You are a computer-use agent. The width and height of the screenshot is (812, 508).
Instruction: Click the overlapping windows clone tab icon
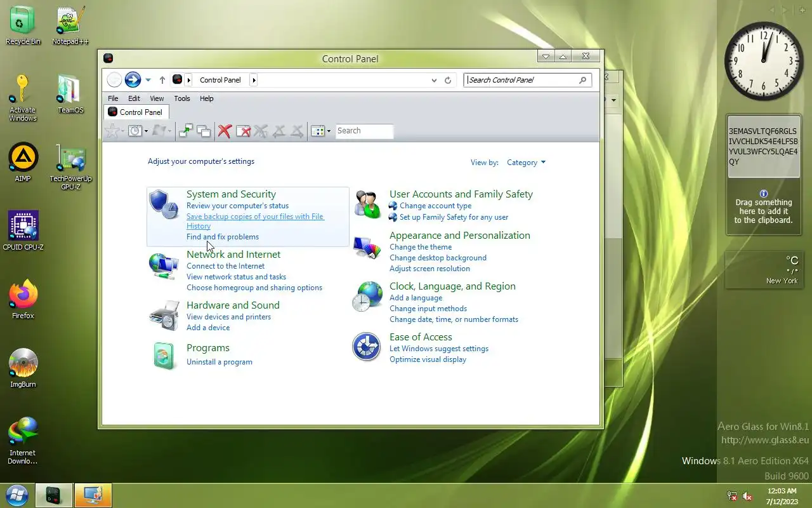pyautogui.click(x=204, y=131)
